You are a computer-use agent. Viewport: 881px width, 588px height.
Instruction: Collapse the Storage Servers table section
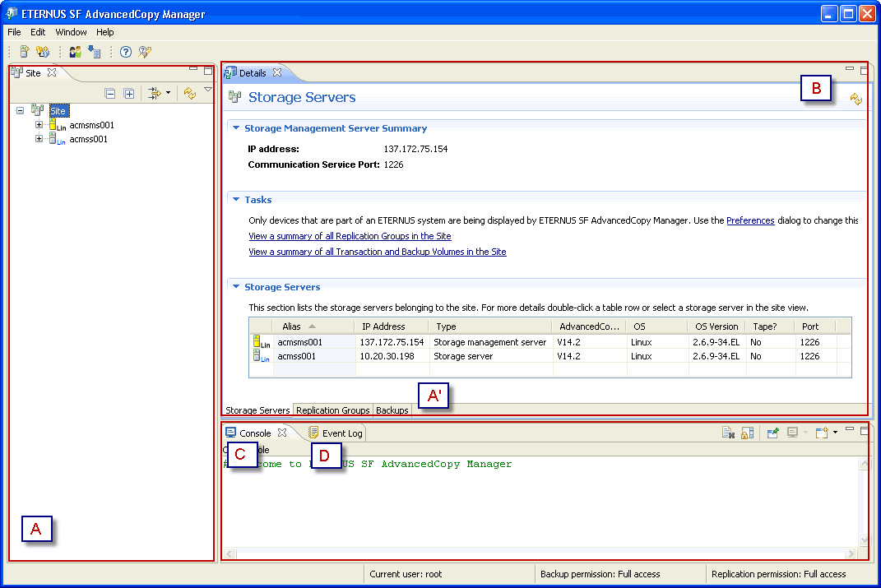(237, 286)
